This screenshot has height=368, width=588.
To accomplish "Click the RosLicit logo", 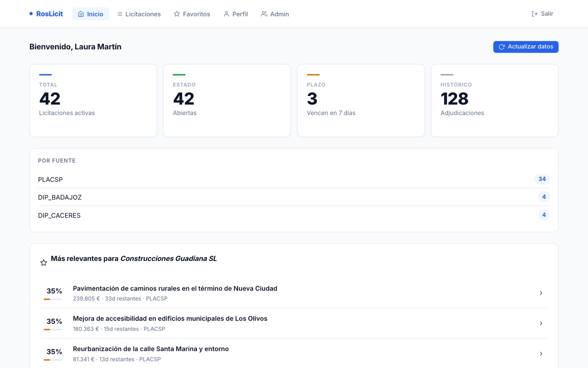I will coord(46,14).
